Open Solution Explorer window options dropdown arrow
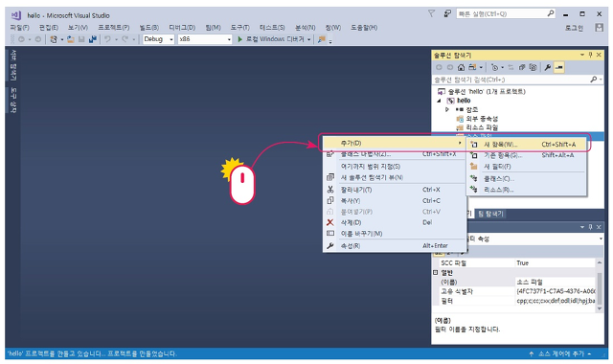The height and width of the screenshot is (364, 613). pyautogui.click(x=582, y=55)
